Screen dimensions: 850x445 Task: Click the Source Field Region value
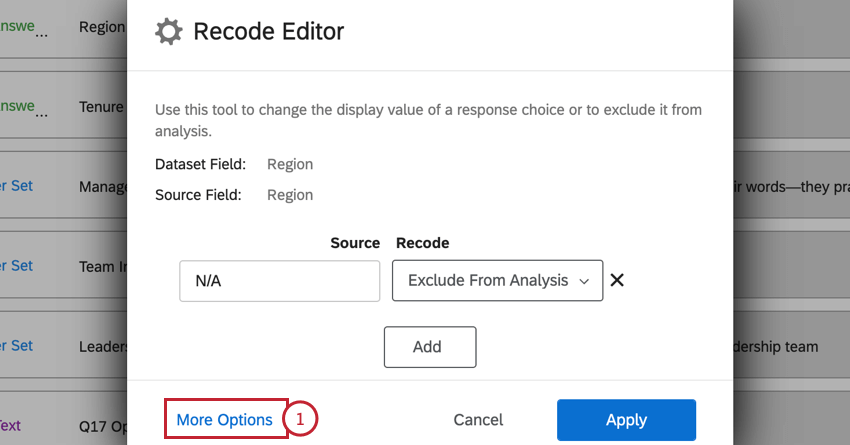coord(290,195)
